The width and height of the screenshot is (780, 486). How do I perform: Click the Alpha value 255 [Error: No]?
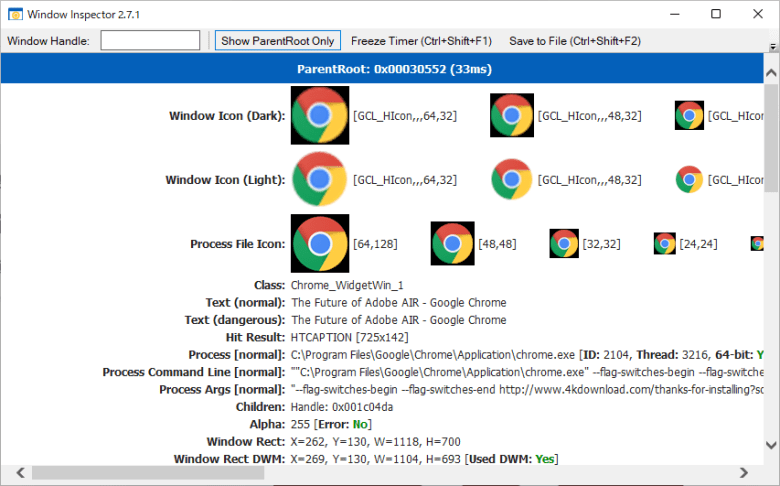[x=331, y=424]
